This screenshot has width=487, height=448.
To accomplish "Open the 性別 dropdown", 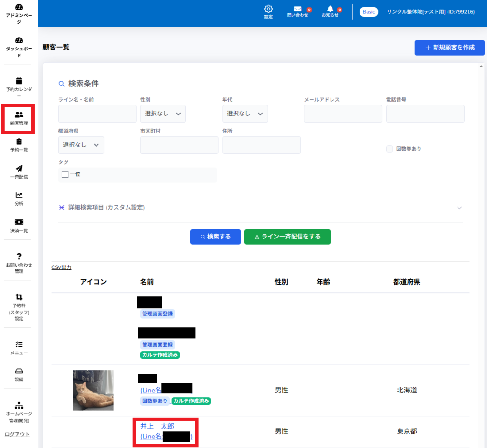I will click(x=163, y=114).
